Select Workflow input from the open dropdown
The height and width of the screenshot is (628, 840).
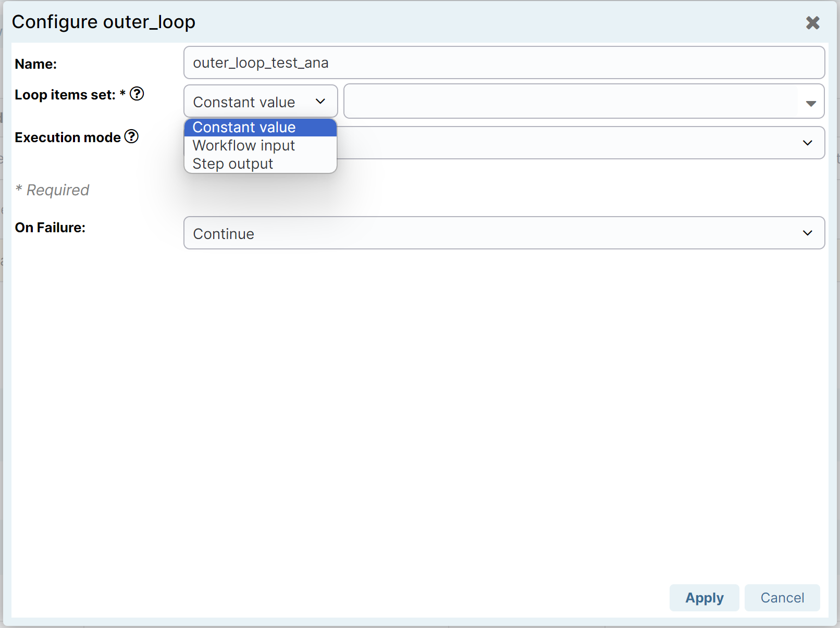(x=243, y=145)
